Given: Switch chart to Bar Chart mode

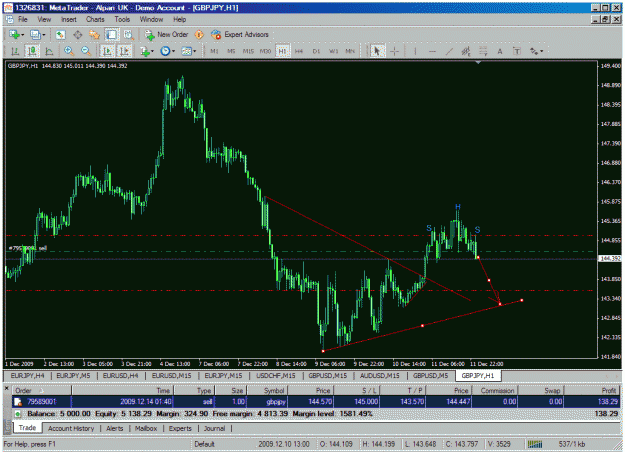Looking at the screenshot, I should [x=15, y=51].
